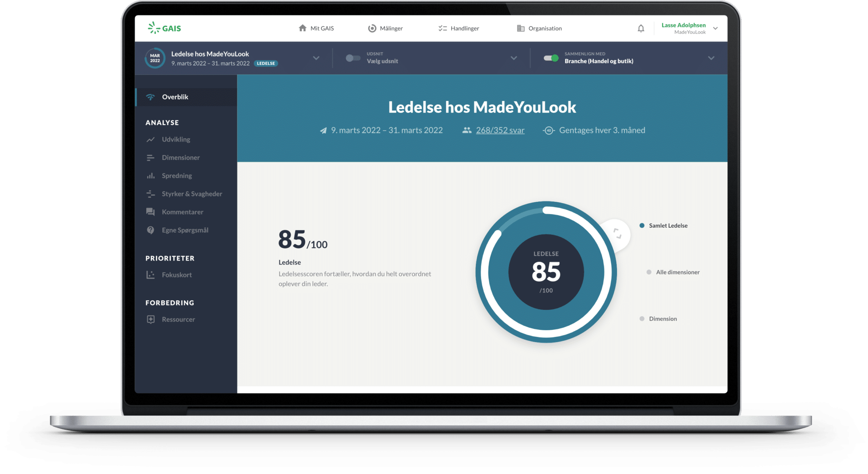Image resolution: width=868 pixels, height=474 pixels.
Task: Expand the Vælg udsnit dropdown chevron
Action: click(x=514, y=58)
